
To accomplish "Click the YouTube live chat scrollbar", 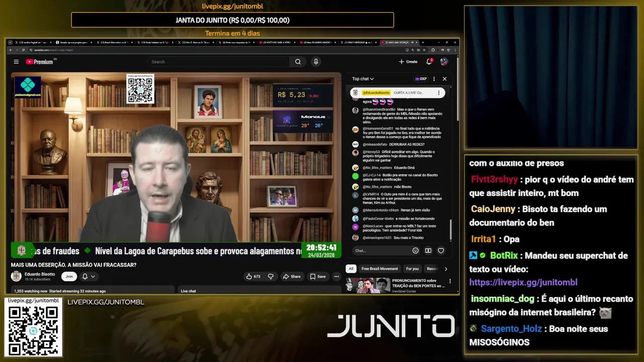I will click(x=451, y=230).
